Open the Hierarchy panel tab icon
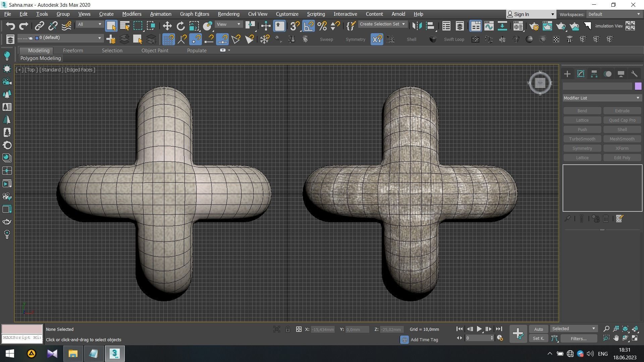The width and height of the screenshot is (644, 362). click(594, 74)
